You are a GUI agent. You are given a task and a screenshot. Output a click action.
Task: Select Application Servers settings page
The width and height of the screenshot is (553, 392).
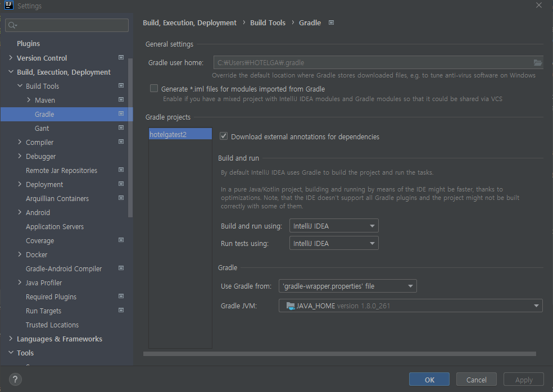(x=55, y=227)
